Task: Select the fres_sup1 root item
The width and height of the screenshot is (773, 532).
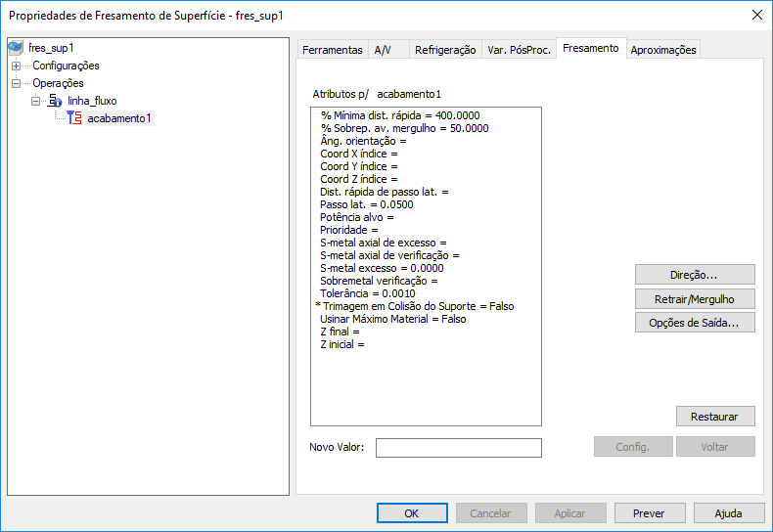Action: 51,48
